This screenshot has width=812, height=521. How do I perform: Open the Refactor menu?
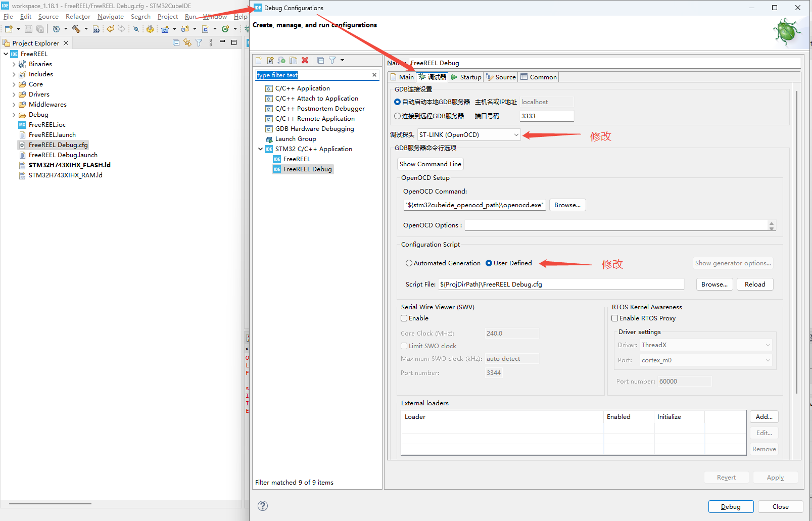78,17
